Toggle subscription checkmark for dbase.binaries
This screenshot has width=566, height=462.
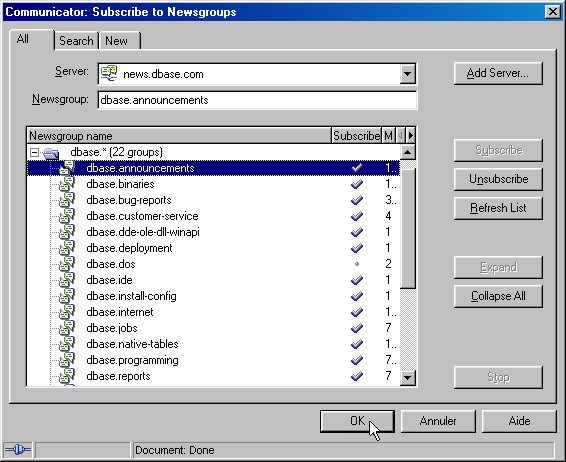point(357,184)
